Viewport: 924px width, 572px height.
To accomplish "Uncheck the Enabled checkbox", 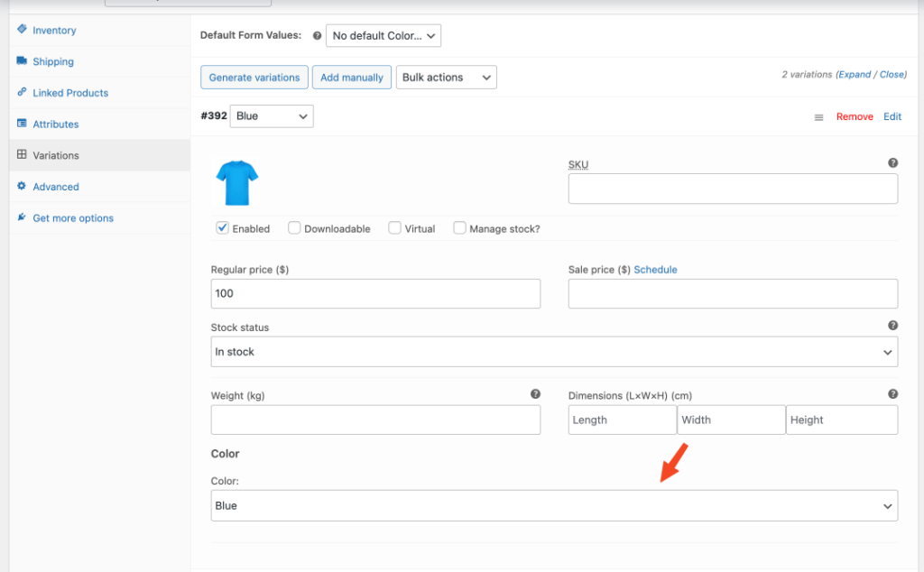I will 222,227.
